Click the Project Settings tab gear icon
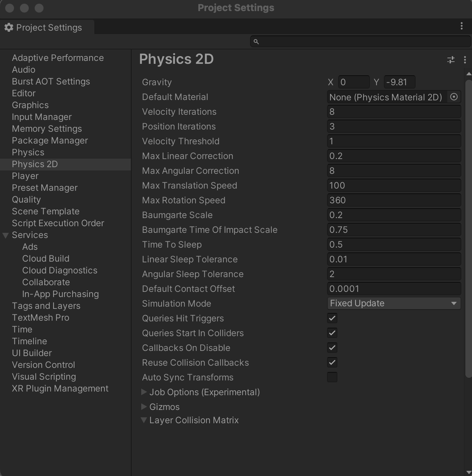The width and height of the screenshot is (472, 476). point(9,27)
